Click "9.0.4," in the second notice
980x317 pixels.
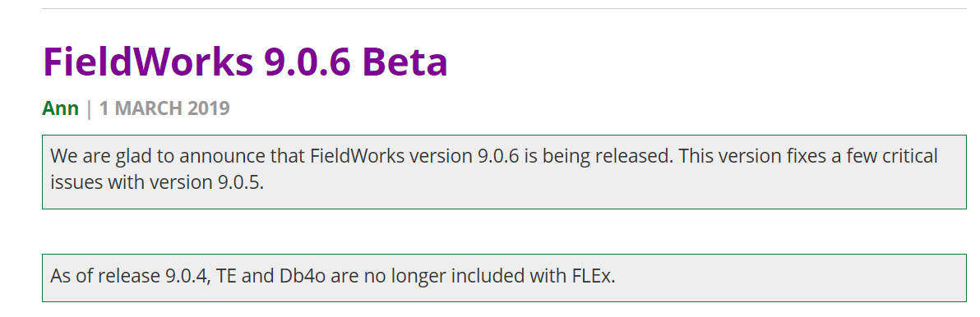point(188,276)
